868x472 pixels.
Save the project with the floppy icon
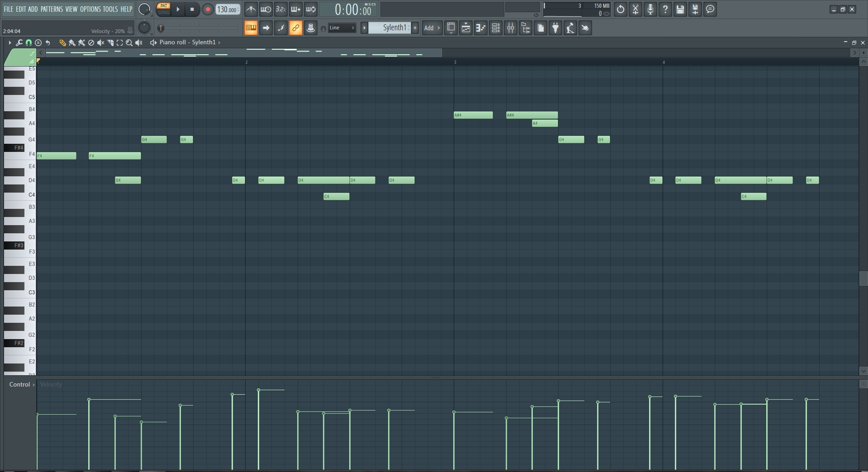pyautogui.click(x=680, y=9)
